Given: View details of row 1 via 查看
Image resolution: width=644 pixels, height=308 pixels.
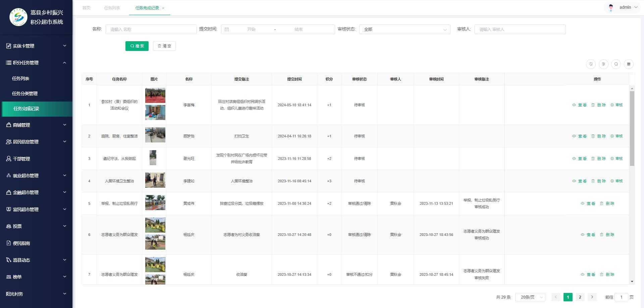Looking at the screenshot, I should pyautogui.click(x=579, y=105).
